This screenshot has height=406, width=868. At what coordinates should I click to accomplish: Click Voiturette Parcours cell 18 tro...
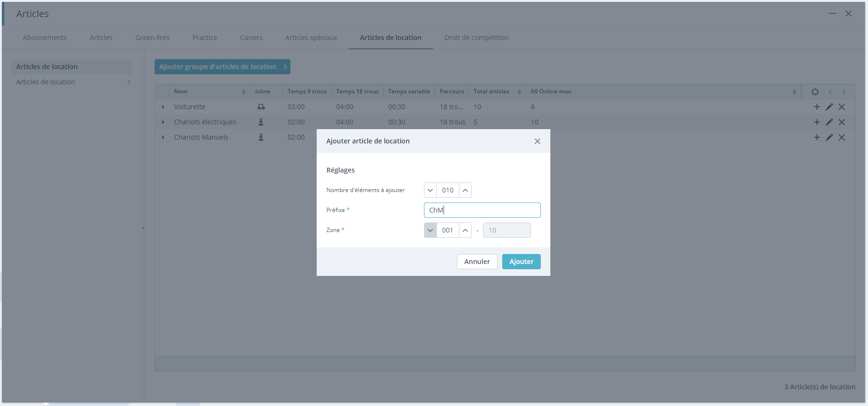(452, 107)
